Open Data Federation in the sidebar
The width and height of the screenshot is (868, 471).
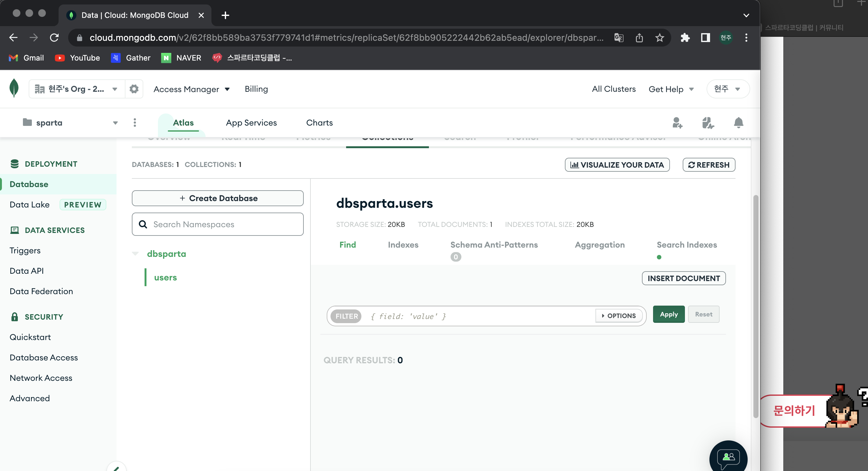41,291
